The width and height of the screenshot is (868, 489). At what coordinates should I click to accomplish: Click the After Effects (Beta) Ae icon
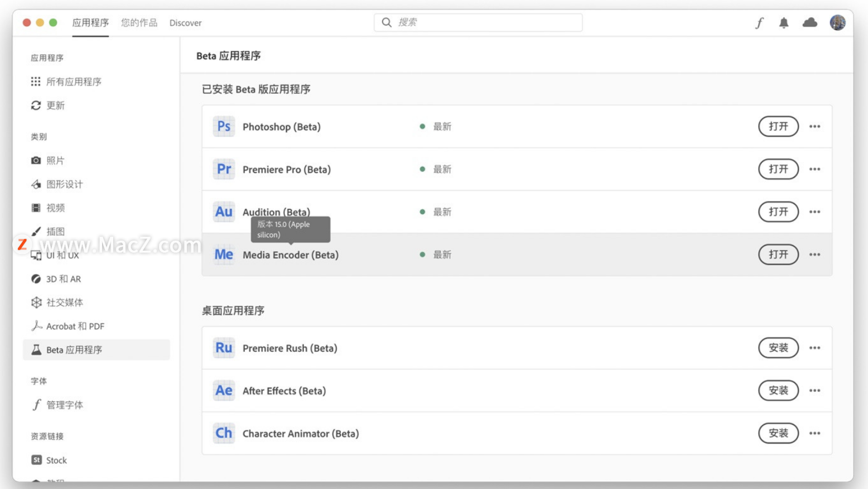point(224,390)
